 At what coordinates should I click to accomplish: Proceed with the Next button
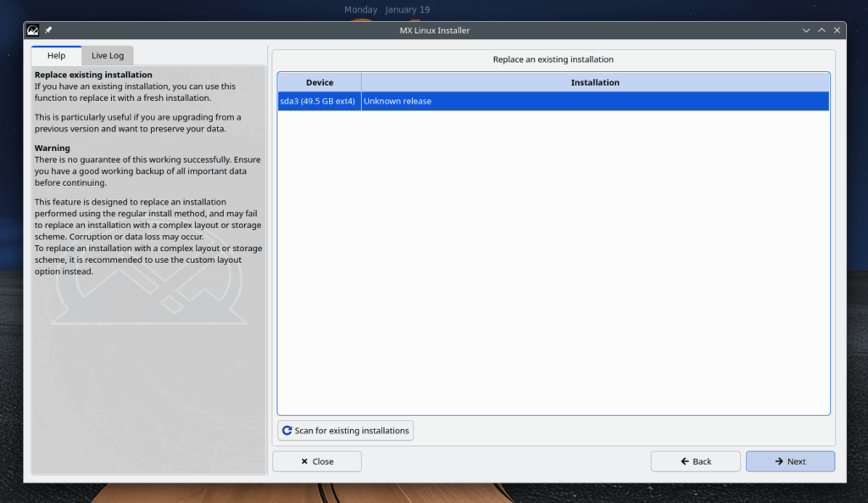[x=790, y=461]
